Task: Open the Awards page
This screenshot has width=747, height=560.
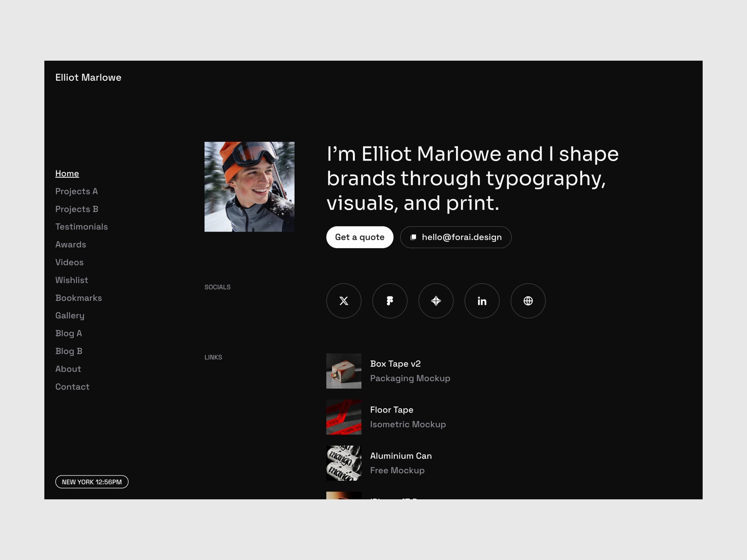Action: [x=70, y=244]
